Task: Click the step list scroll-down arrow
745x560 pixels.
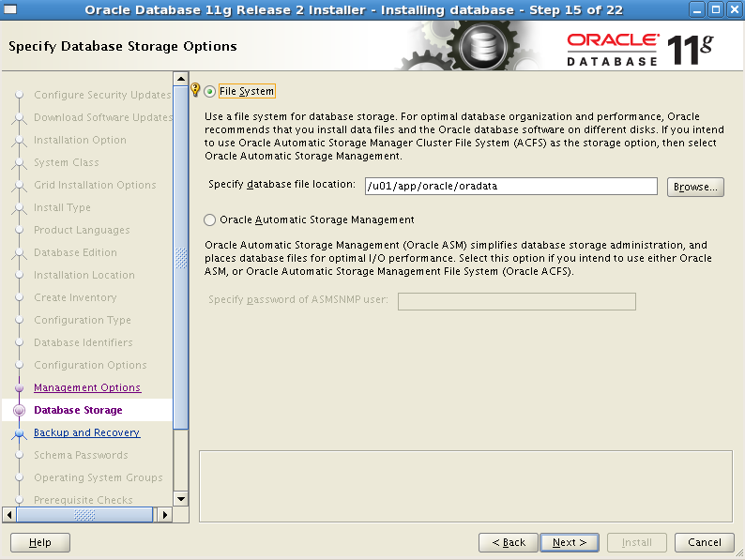Action: coord(180,499)
